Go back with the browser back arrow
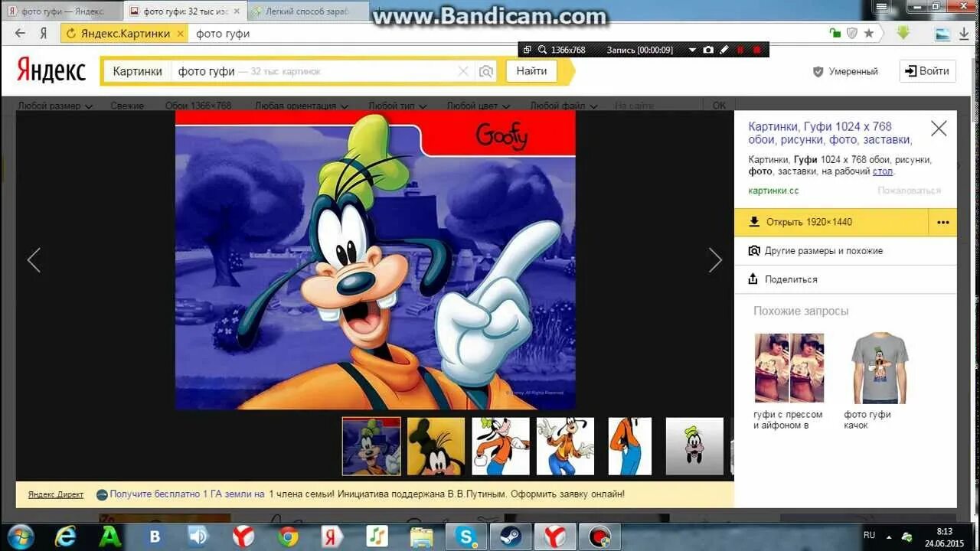980x551 pixels. click(x=20, y=34)
